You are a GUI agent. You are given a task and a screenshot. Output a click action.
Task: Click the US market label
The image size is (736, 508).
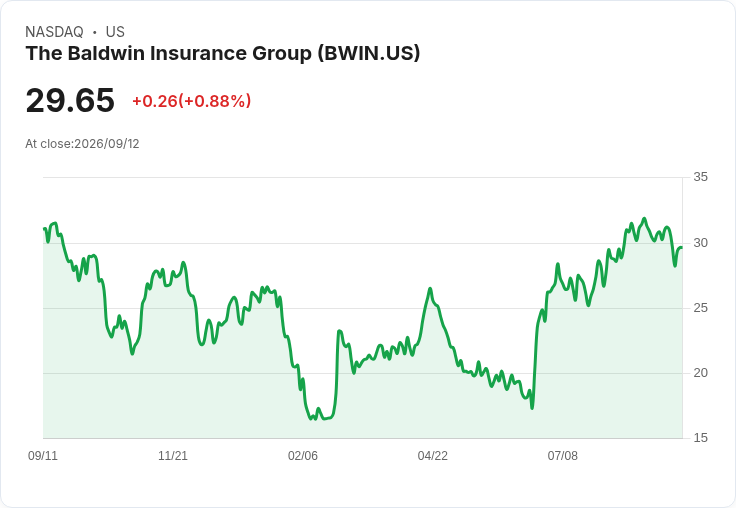115,32
